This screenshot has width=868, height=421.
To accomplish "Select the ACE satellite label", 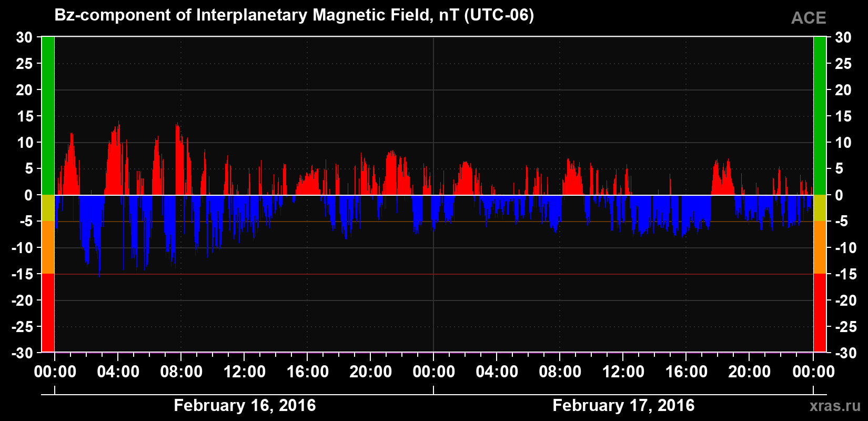I will 809,18.
